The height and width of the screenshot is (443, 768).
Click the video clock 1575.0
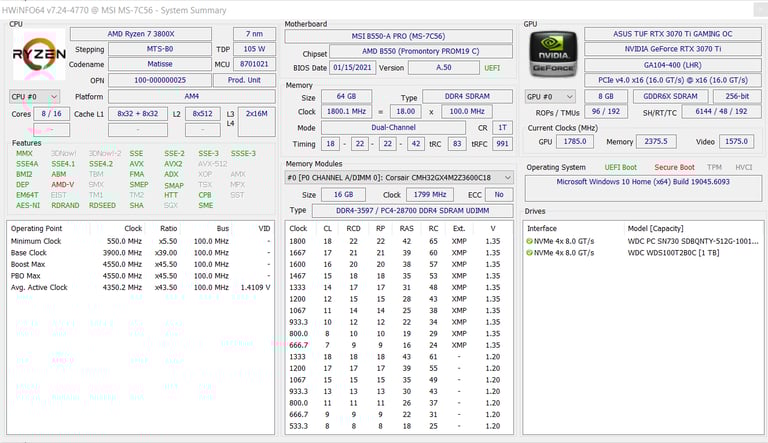click(736, 142)
